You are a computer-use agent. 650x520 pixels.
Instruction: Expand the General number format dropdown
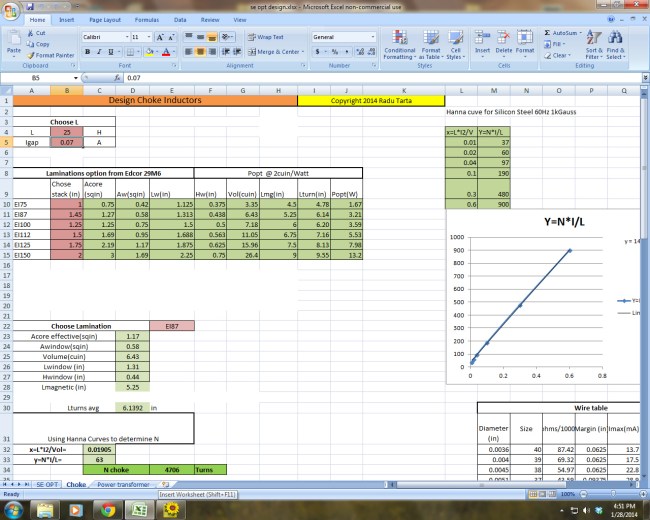pyautogui.click(x=376, y=36)
